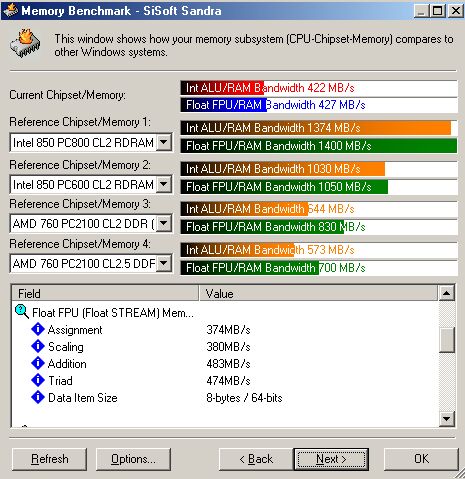Select the Triad row label
465x479 pixels.
(x=60, y=381)
